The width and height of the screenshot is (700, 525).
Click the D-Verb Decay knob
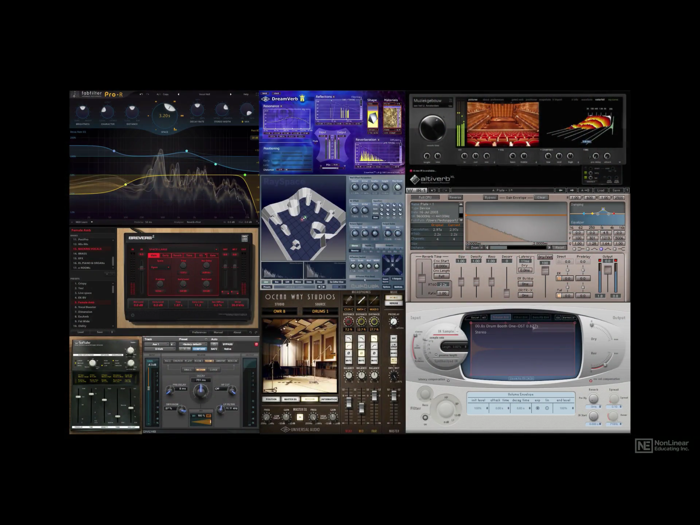200,391
